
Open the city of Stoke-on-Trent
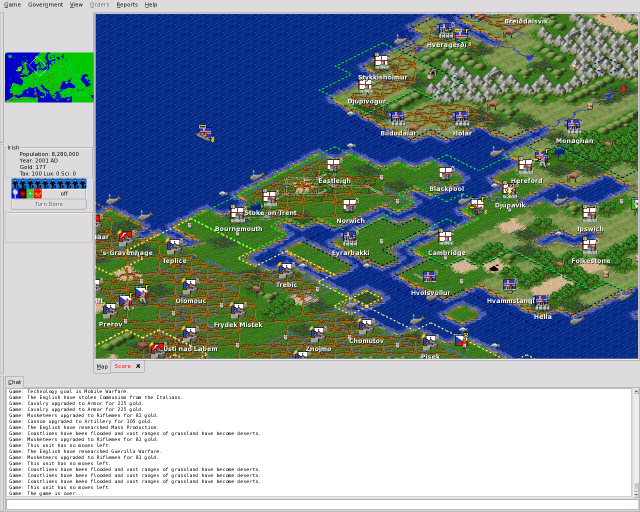pos(269,198)
